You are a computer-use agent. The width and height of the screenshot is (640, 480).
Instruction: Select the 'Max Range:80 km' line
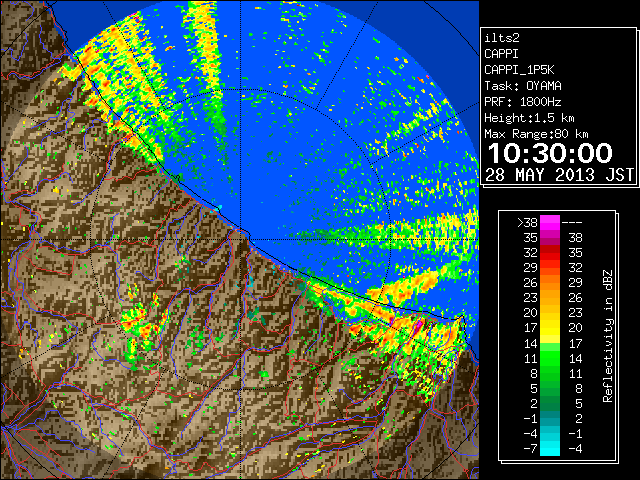pyautogui.click(x=536, y=134)
